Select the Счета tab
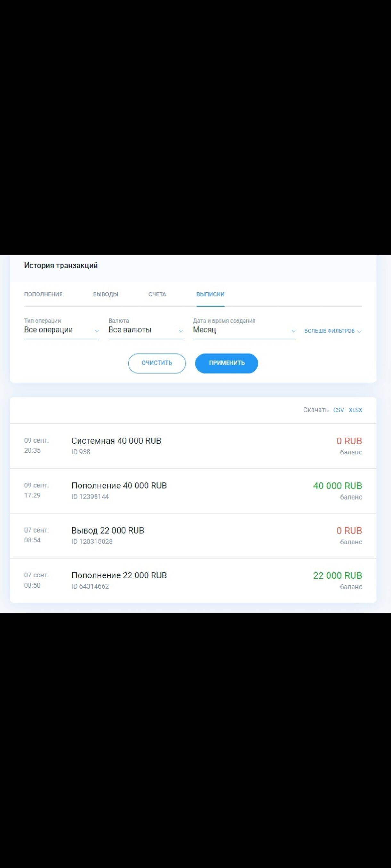Screen dimensions: 391x868 pyautogui.click(x=157, y=294)
